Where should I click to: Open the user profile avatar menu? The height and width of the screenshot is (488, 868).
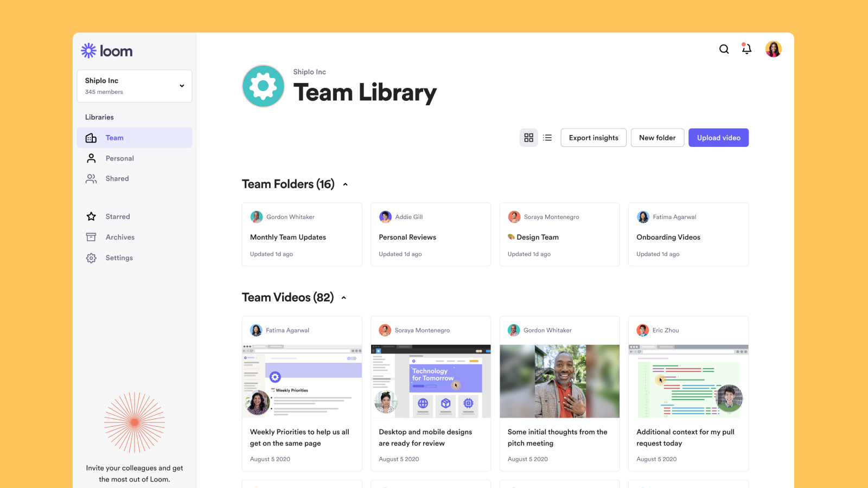774,49
